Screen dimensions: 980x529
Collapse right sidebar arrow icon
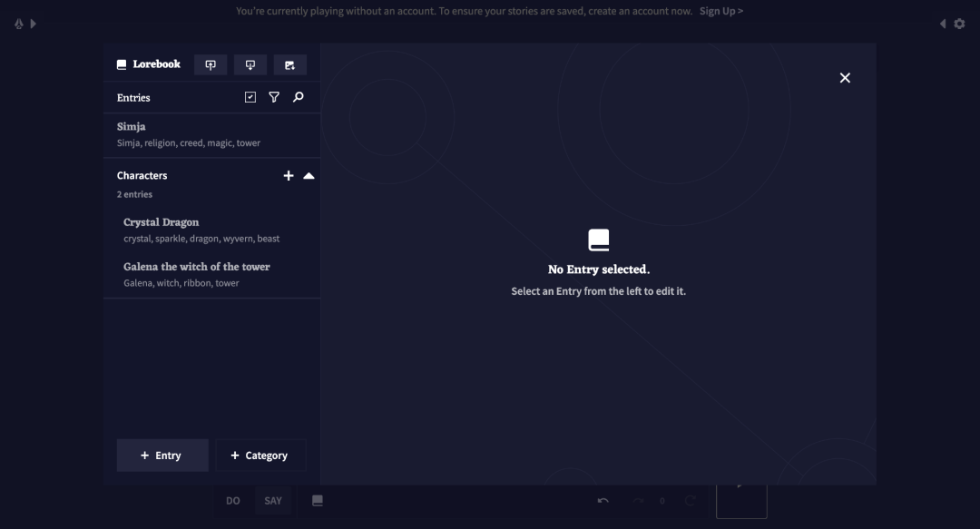[x=943, y=24]
